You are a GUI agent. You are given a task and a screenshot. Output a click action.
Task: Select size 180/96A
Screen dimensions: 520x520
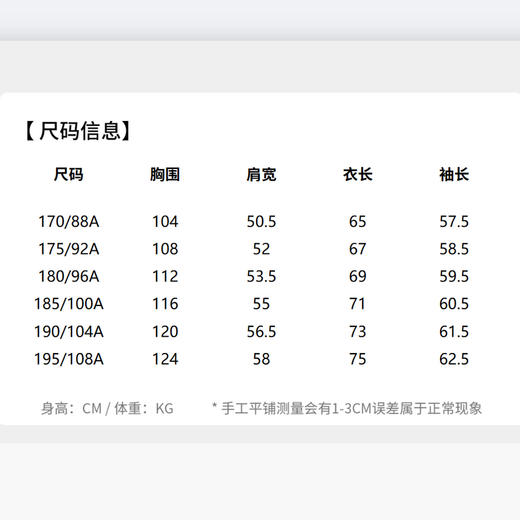pyautogui.click(x=69, y=276)
